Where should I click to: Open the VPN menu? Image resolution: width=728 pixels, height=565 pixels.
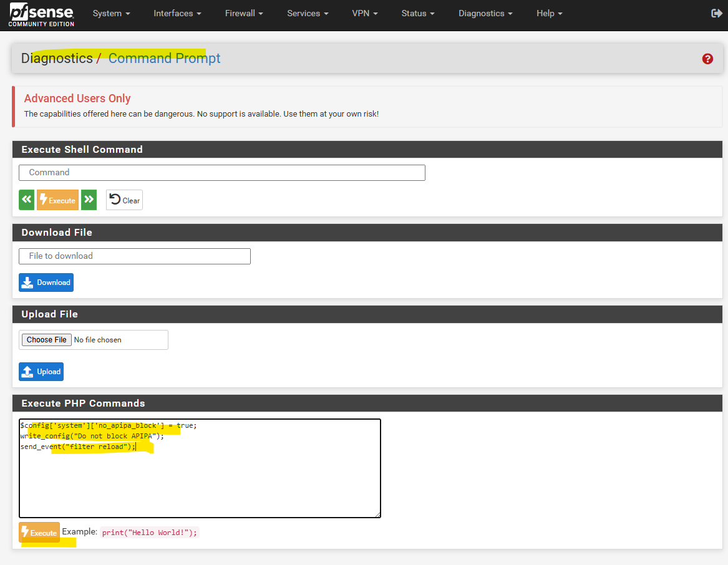coord(365,13)
